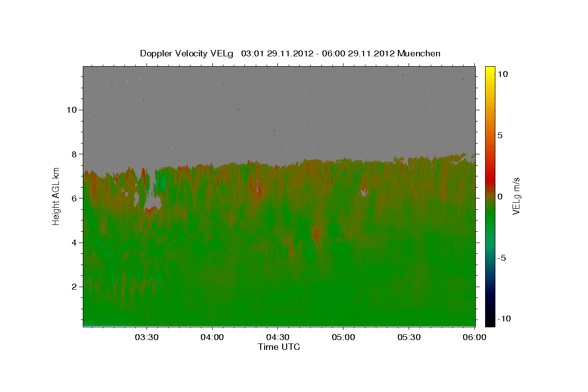
Task: Click the '05:30' time axis label
Action: tap(409, 338)
